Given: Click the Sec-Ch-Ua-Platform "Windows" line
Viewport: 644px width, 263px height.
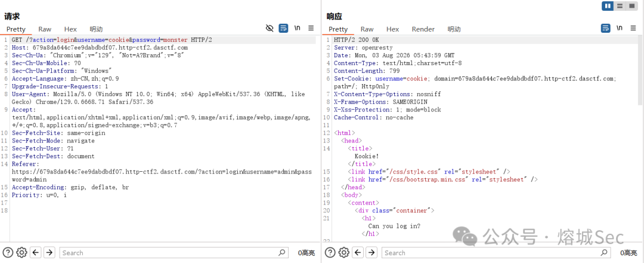Looking at the screenshot, I should coord(61,71).
